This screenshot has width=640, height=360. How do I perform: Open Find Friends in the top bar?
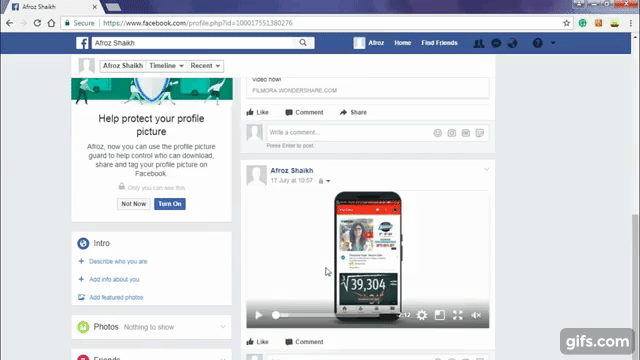(439, 43)
